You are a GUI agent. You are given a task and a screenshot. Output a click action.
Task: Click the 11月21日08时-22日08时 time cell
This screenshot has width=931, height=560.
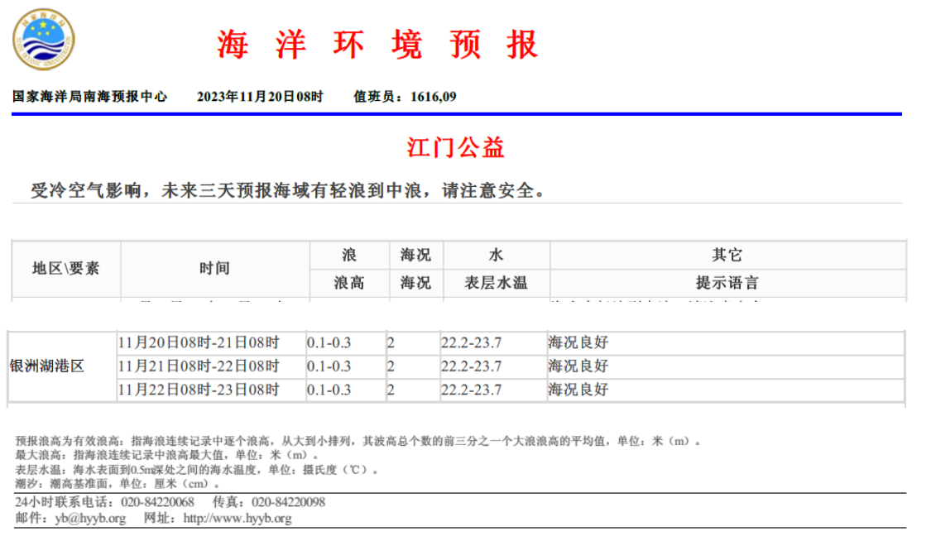pos(199,366)
